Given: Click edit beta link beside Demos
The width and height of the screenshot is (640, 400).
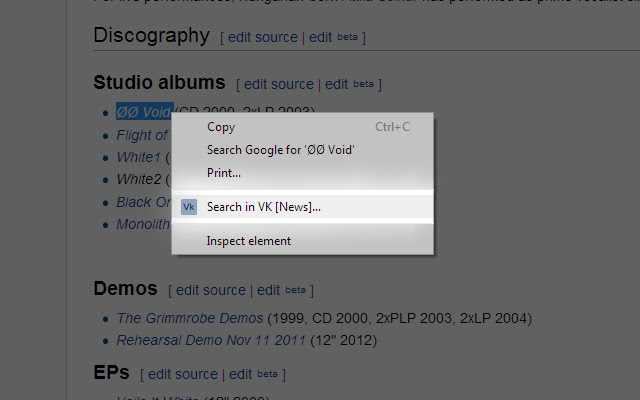Looking at the screenshot, I should [281, 290].
